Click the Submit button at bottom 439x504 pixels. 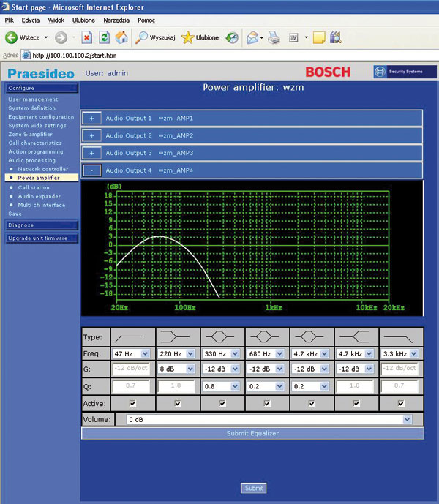tap(253, 488)
